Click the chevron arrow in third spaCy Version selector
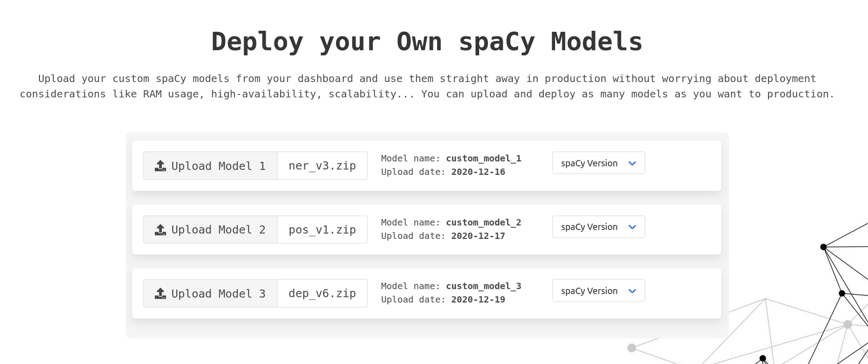The image size is (868, 364). pyautogui.click(x=633, y=291)
